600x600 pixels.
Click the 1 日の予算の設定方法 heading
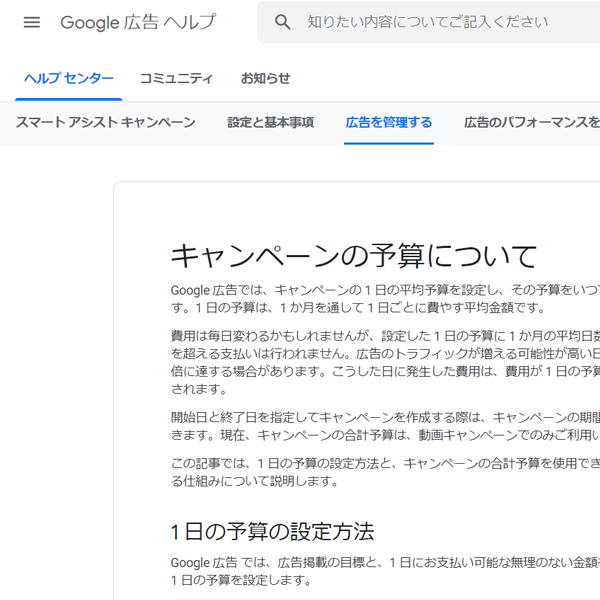click(x=272, y=532)
